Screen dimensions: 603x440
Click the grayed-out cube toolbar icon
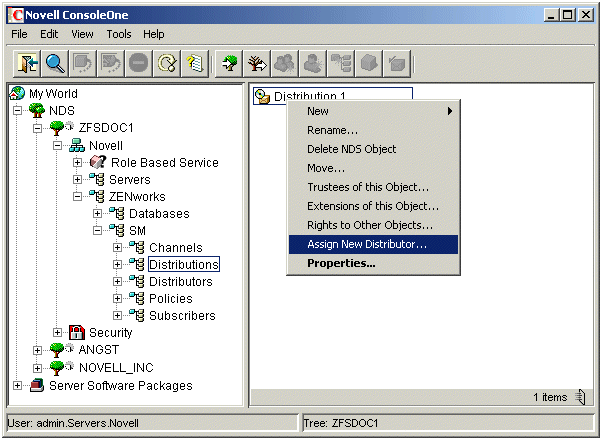tap(369, 63)
